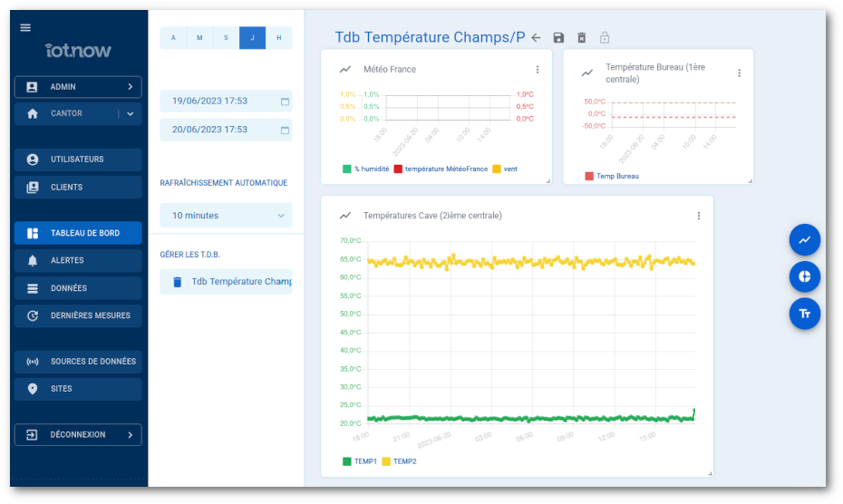This screenshot has width=843, height=504.
Task: Select the J time range tab
Action: 252,37
